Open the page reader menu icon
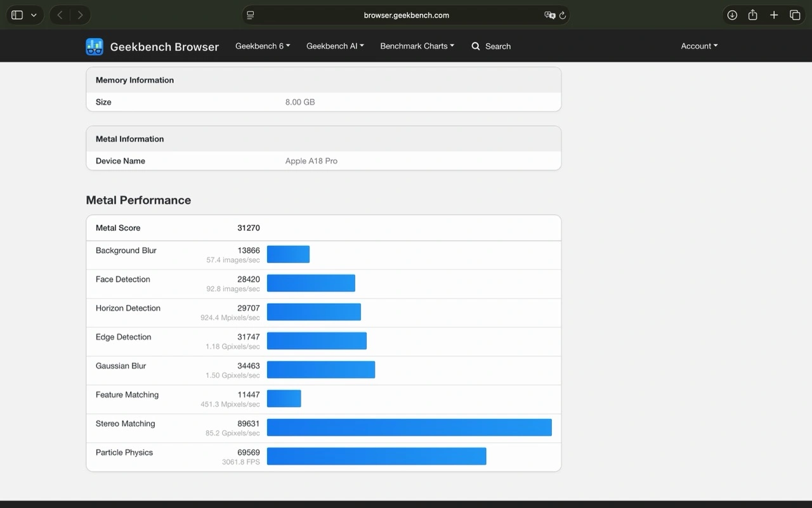Viewport: 812px width, 508px height. [x=251, y=15]
